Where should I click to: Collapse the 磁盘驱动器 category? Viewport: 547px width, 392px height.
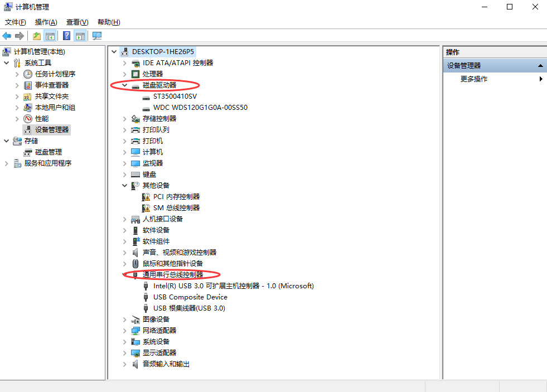click(125, 85)
